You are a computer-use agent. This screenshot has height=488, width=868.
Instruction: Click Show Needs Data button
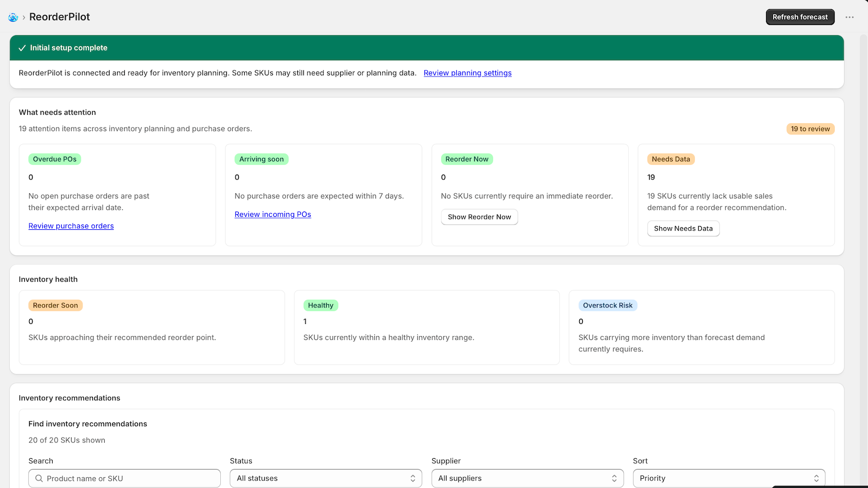(x=684, y=228)
